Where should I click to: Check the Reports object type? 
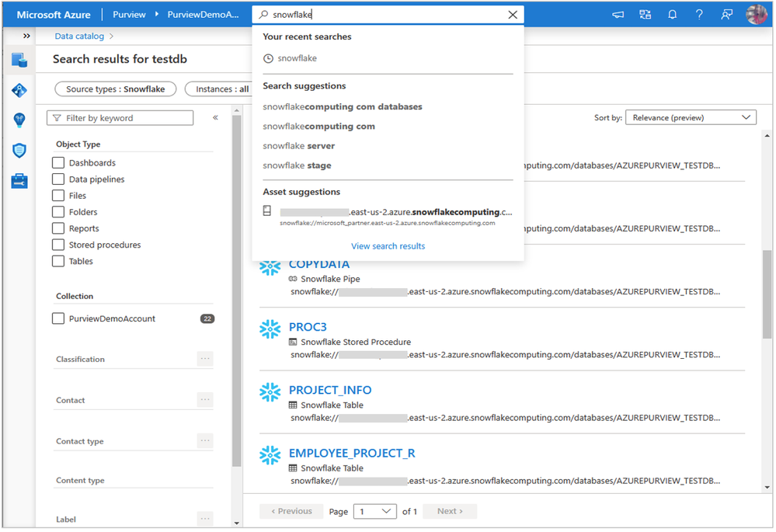click(58, 228)
